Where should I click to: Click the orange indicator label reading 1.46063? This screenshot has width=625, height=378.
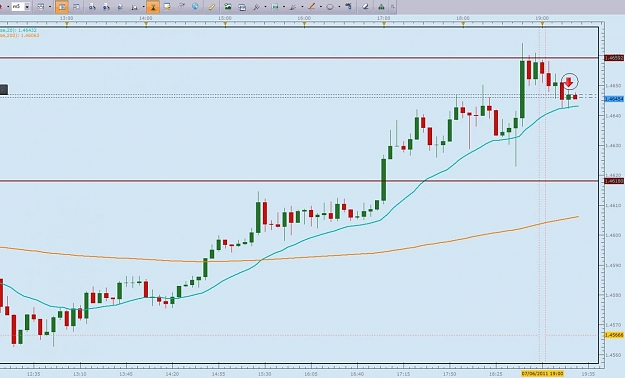[20, 35]
